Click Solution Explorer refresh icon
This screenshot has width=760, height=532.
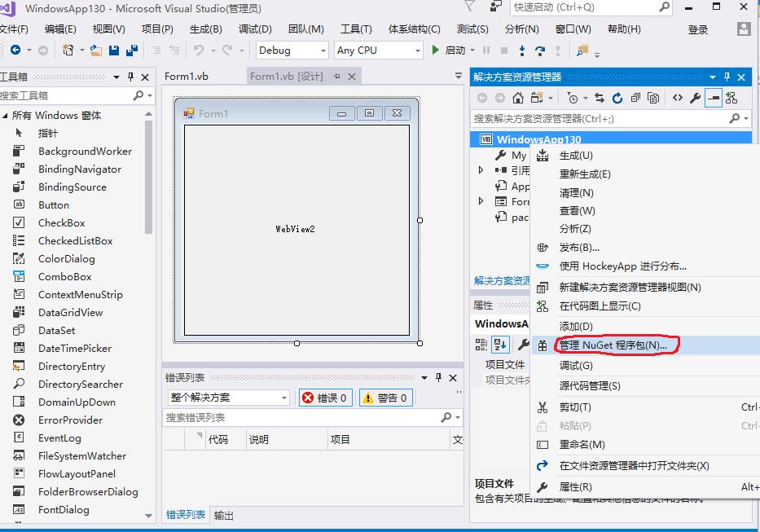(617, 99)
